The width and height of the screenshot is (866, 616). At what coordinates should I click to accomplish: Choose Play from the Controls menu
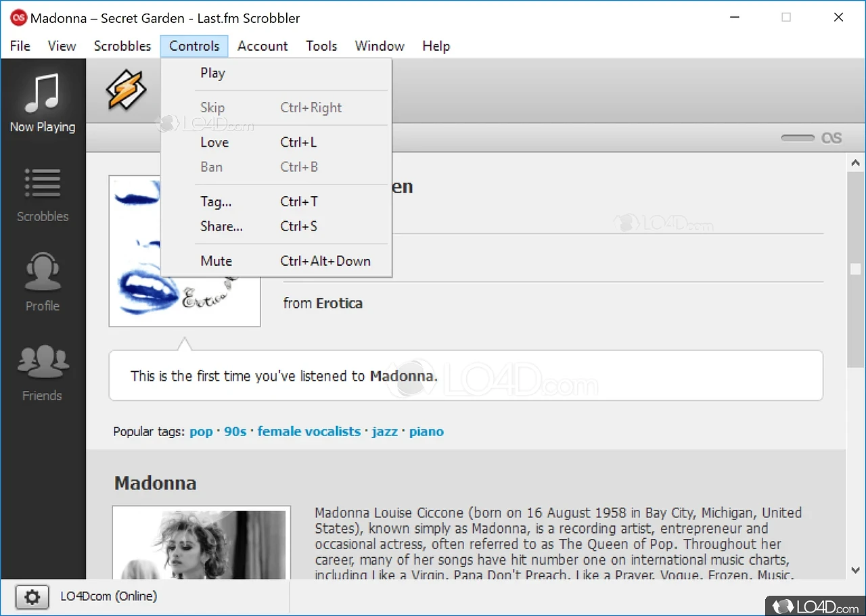(x=276, y=73)
